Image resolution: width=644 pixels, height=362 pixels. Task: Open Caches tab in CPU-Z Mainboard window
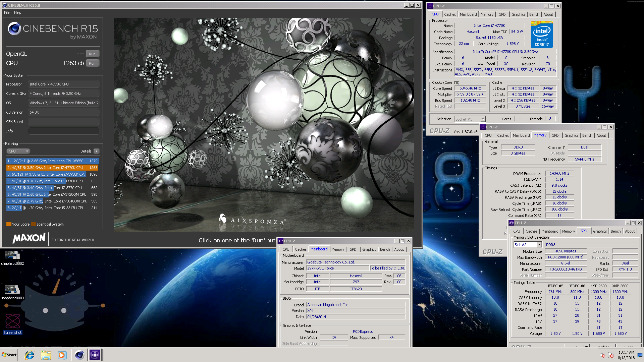coord(301,249)
